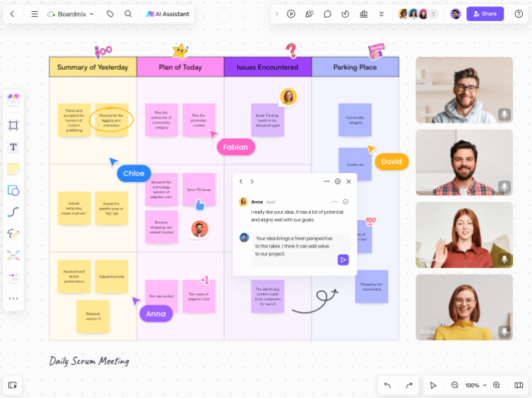This screenshot has height=398, width=532.
Task: Select the Text tool
Action: coord(13,147)
